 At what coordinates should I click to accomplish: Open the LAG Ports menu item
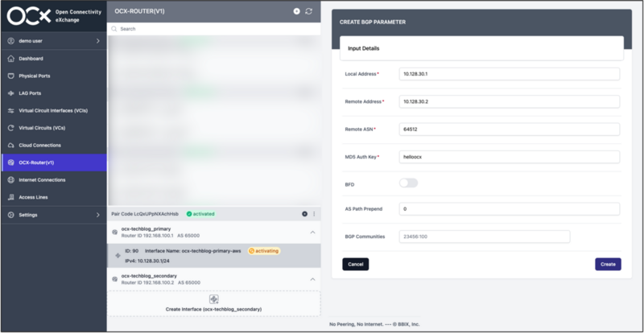pos(54,93)
